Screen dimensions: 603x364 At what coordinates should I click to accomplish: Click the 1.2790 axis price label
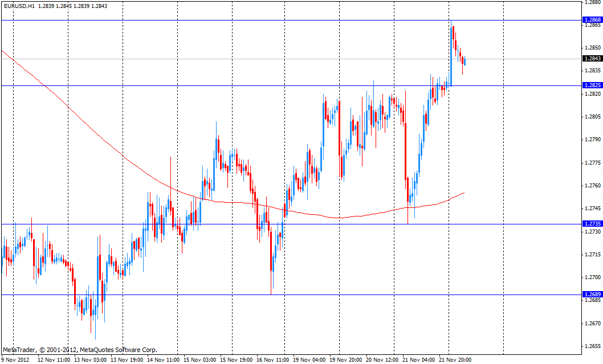pyautogui.click(x=593, y=140)
